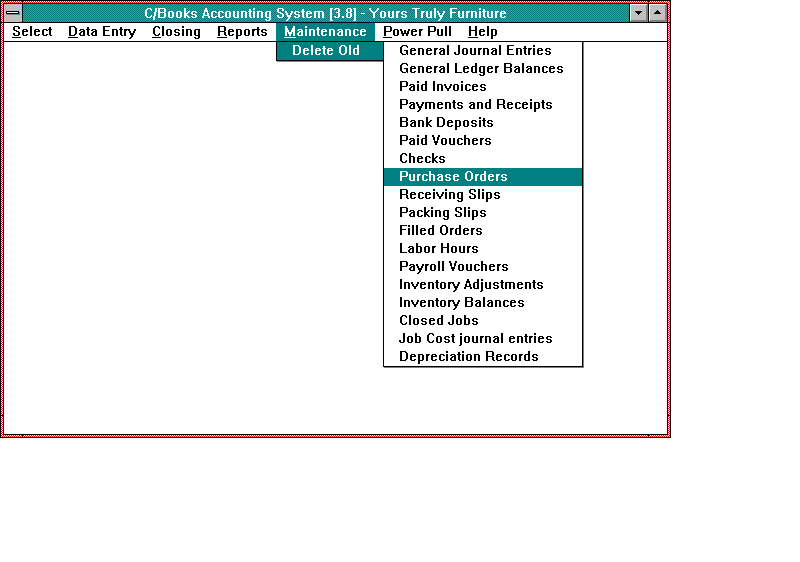Select Depreciation Records at list bottom

[468, 357]
